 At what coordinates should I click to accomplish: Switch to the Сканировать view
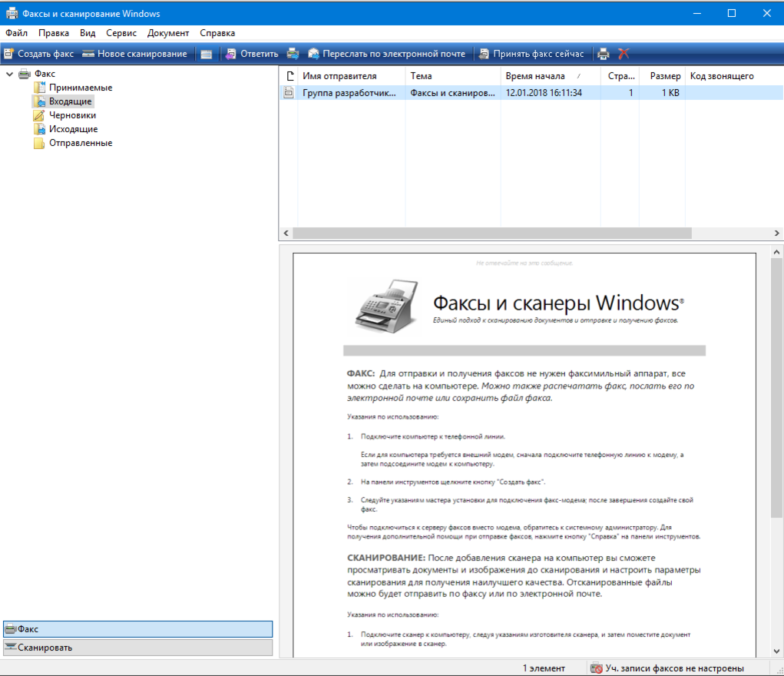[x=138, y=648]
